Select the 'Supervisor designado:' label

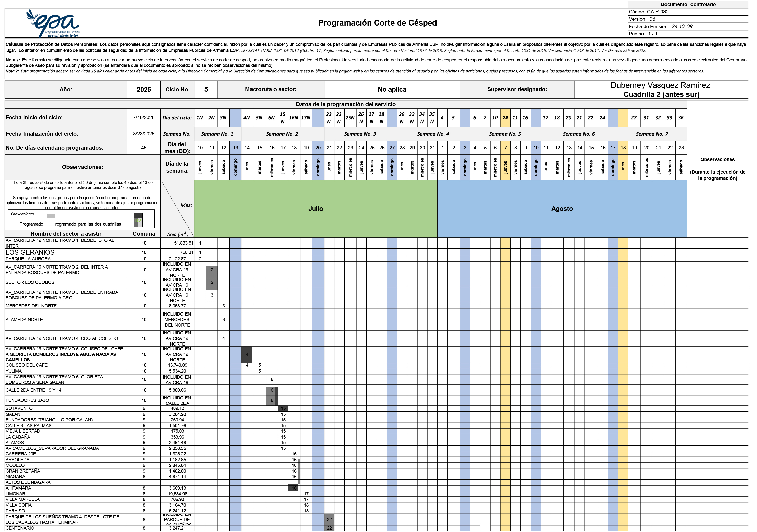517,89
